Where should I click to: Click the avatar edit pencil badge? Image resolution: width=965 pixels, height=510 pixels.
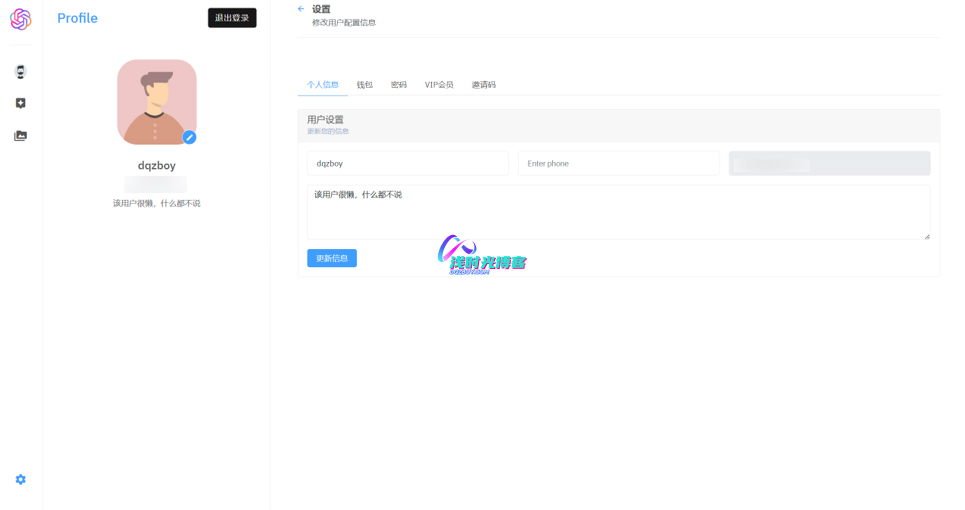tap(190, 137)
